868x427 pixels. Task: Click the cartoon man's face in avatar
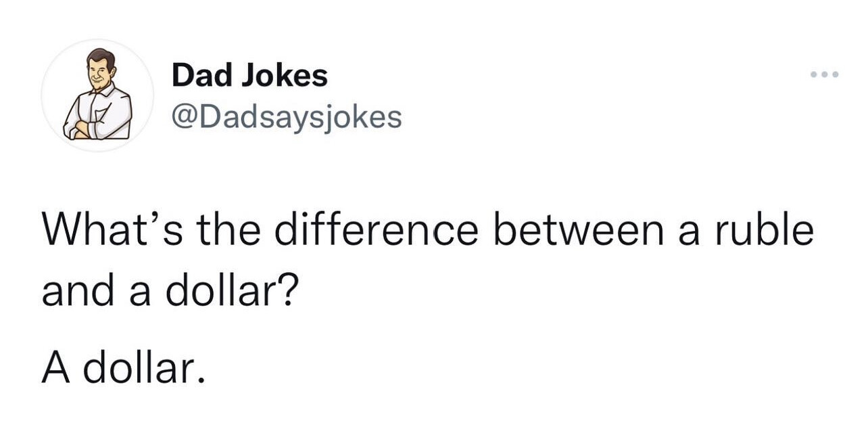coord(99,68)
